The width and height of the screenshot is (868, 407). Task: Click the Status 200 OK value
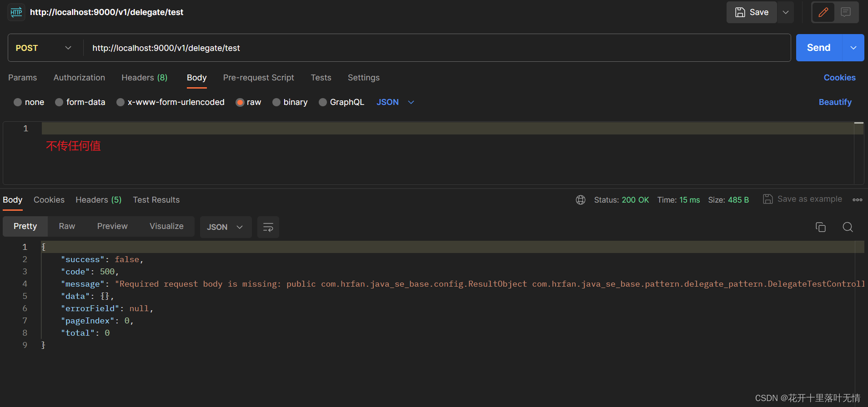[635, 200]
